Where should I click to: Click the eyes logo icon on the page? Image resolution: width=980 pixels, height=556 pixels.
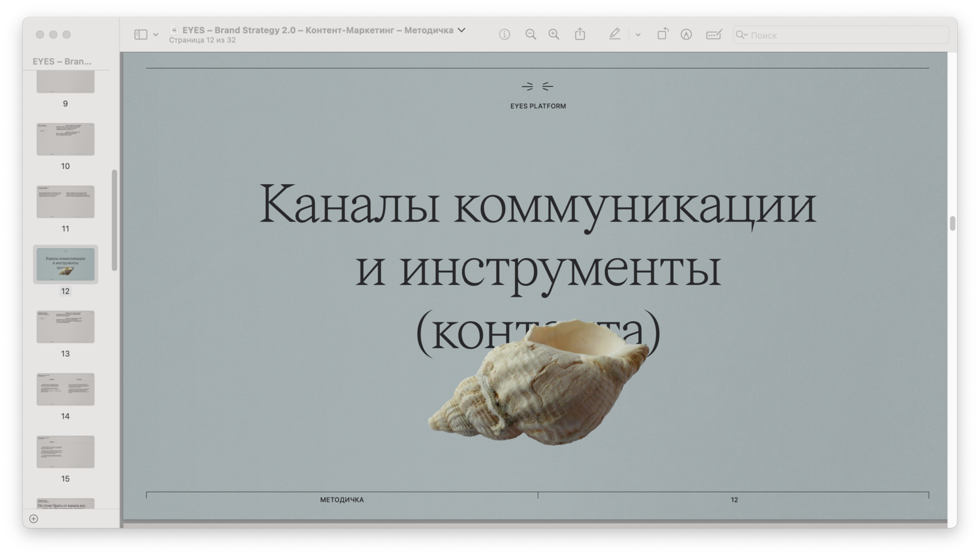click(537, 86)
